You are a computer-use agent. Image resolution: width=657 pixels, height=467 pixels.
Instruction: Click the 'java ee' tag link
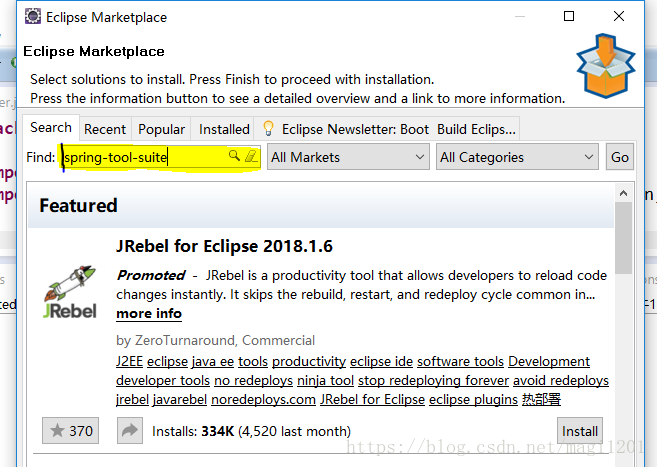click(213, 361)
